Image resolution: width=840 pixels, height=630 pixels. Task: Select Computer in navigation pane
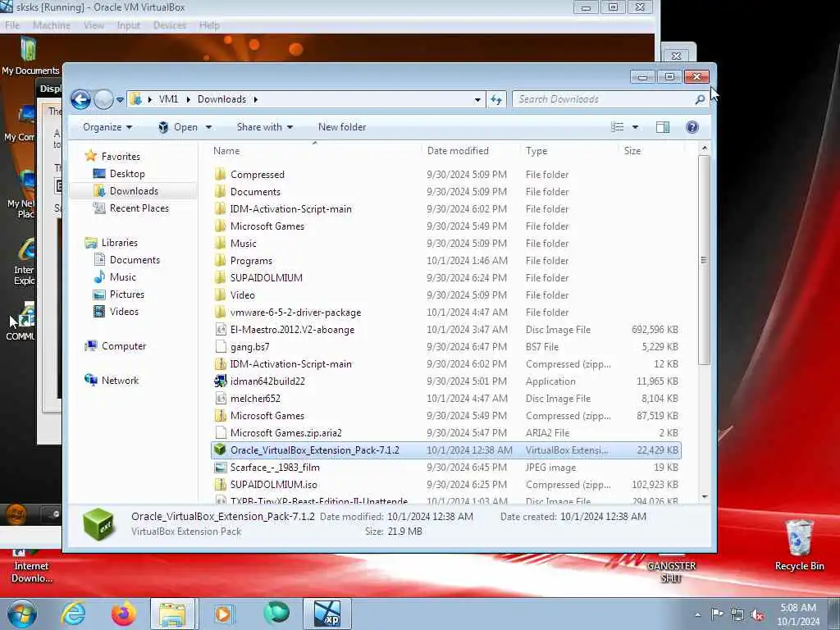click(x=124, y=346)
